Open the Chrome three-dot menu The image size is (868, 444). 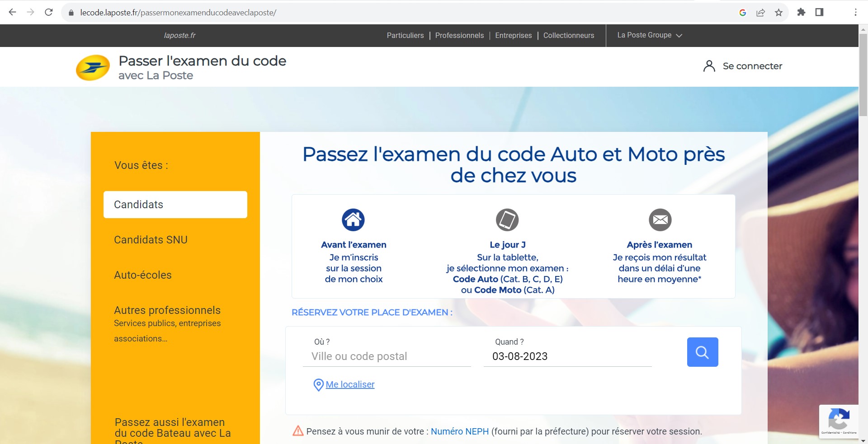click(x=855, y=13)
